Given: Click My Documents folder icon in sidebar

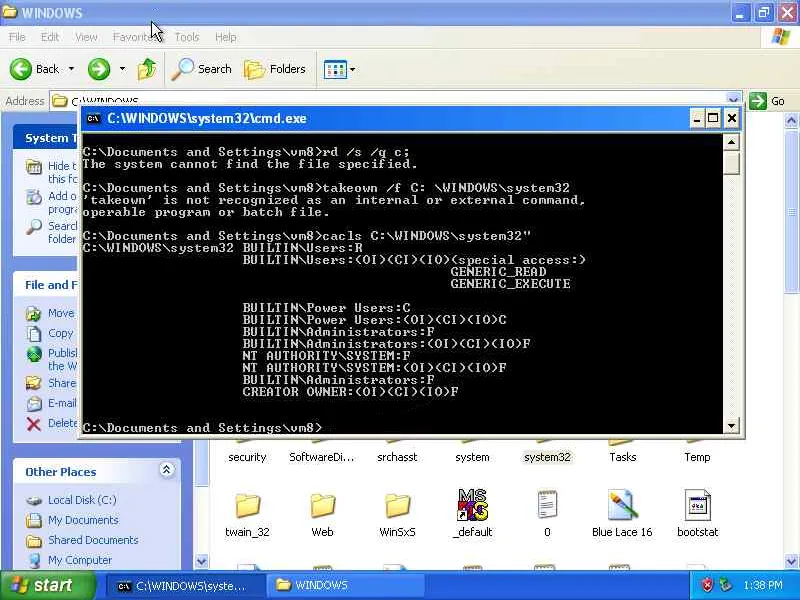Looking at the screenshot, I should tap(34, 520).
